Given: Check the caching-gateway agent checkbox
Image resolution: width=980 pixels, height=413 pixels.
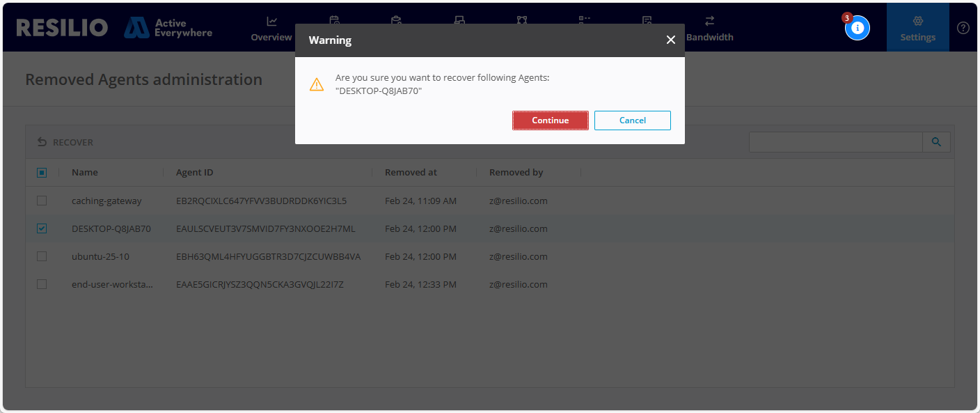Looking at the screenshot, I should coord(42,201).
